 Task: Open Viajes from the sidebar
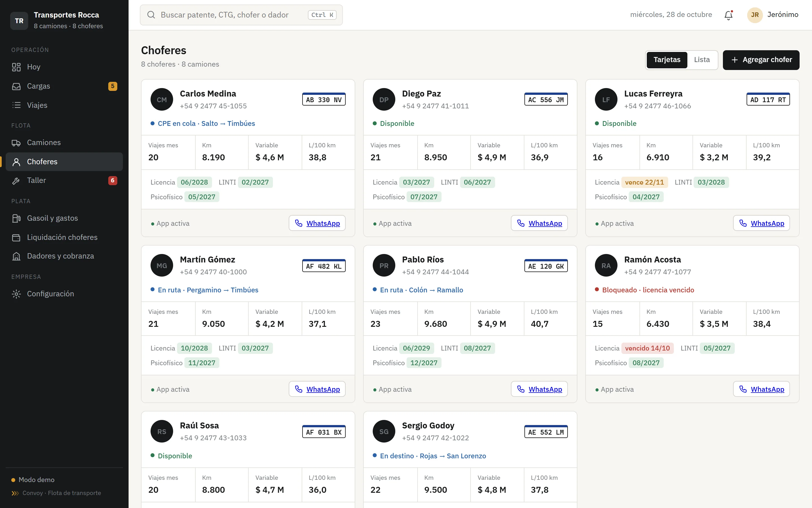point(64,105)
